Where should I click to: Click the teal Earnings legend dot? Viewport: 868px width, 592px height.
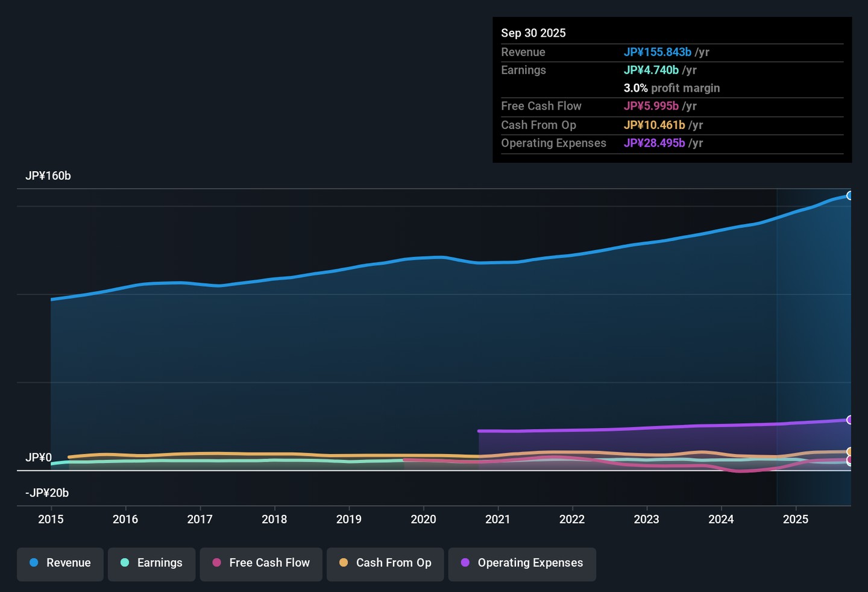[x=125, y=562]
